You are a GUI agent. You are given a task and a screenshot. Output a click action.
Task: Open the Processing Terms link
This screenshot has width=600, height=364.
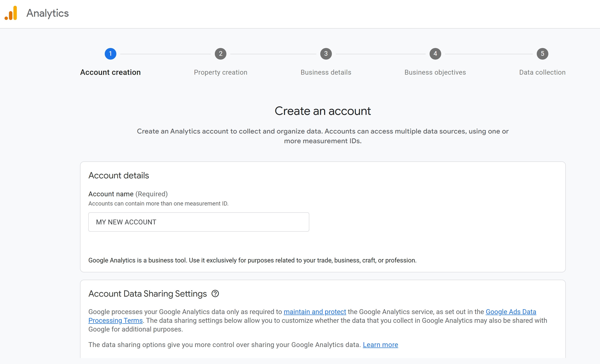[115, 321]
